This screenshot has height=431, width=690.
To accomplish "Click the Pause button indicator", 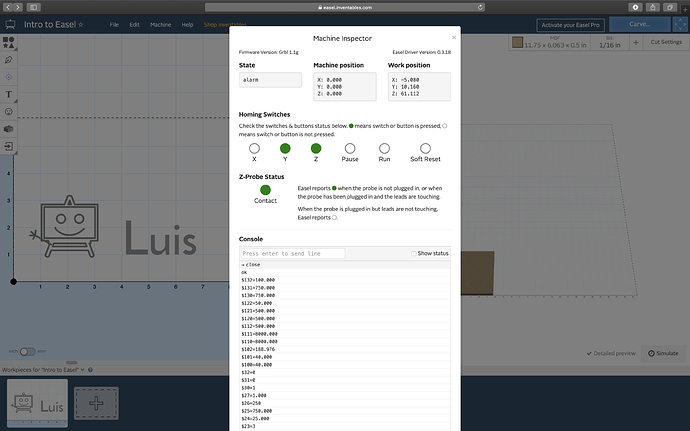I will point(350,148).
